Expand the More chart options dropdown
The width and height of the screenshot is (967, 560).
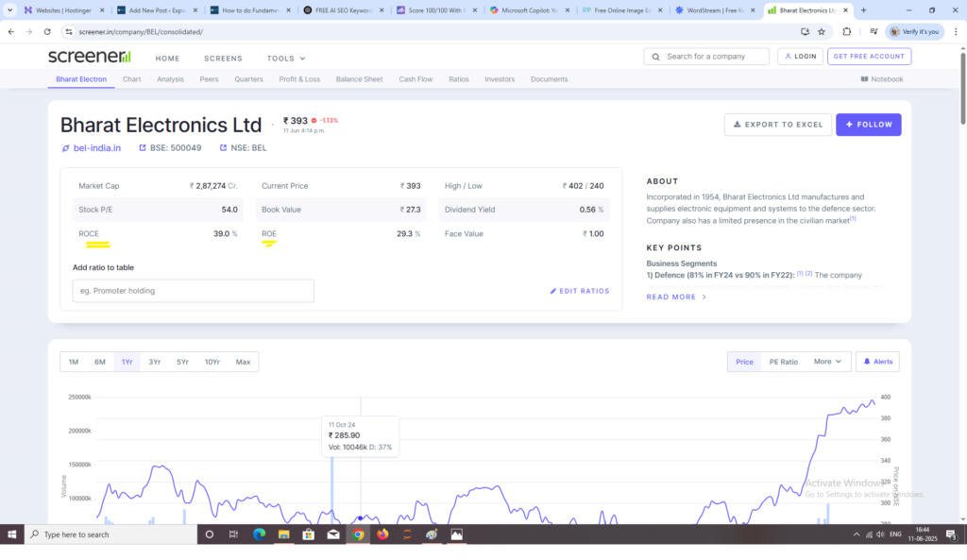[x=827, y=362]
